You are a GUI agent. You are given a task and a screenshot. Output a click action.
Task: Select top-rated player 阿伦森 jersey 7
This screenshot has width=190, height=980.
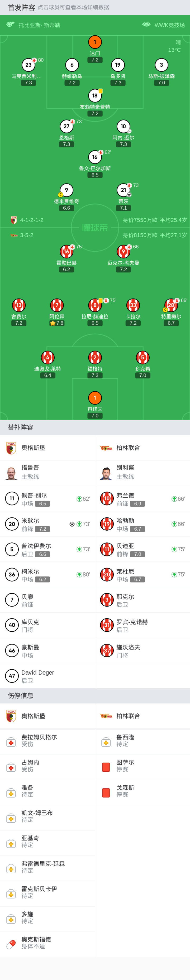57,305
